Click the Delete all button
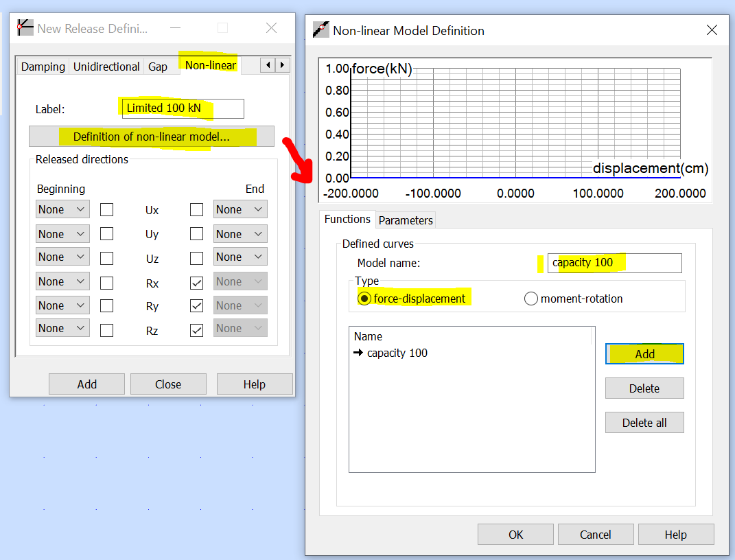 coord(644,422)
